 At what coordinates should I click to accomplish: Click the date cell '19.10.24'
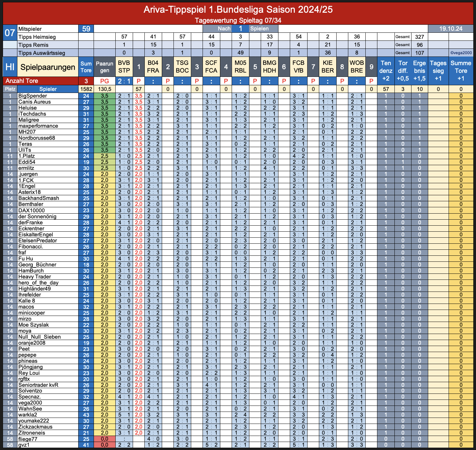tap(451, 29)
